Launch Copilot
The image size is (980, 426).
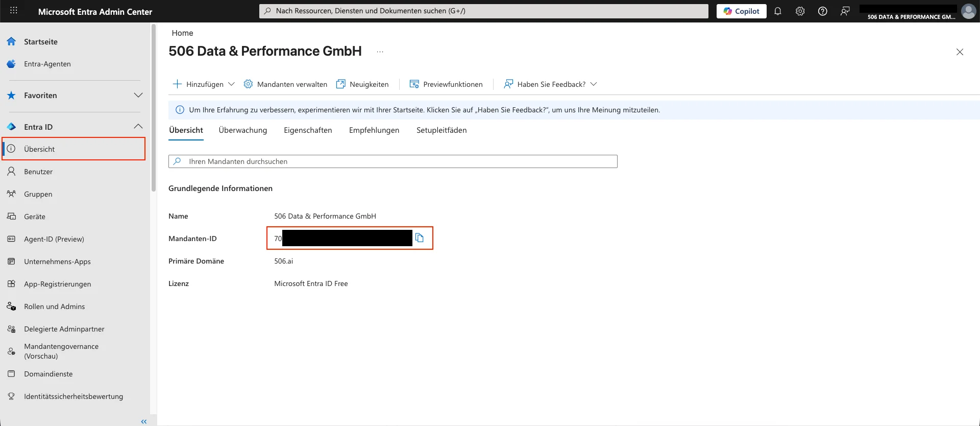pos(741,11)
